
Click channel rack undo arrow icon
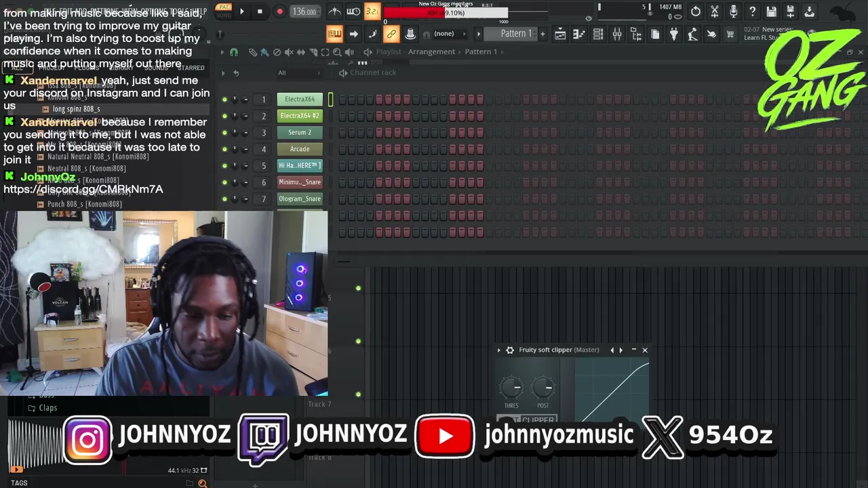pos(236,73)
